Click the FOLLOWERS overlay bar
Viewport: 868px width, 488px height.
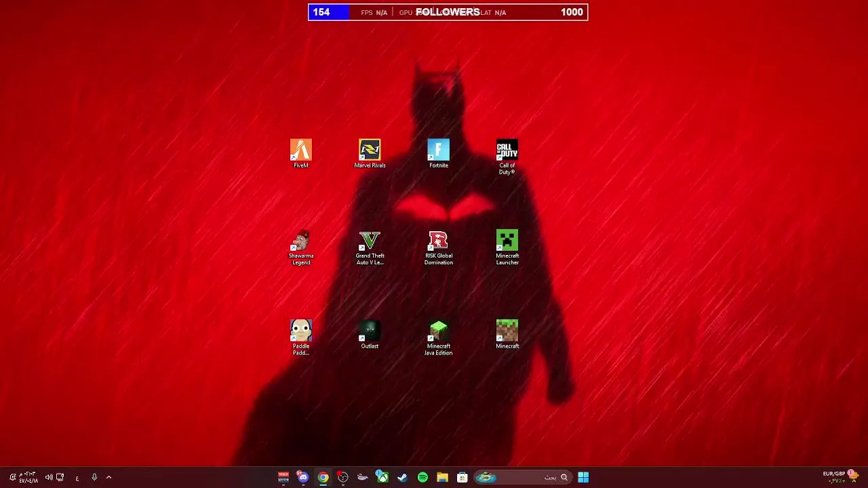448,12
